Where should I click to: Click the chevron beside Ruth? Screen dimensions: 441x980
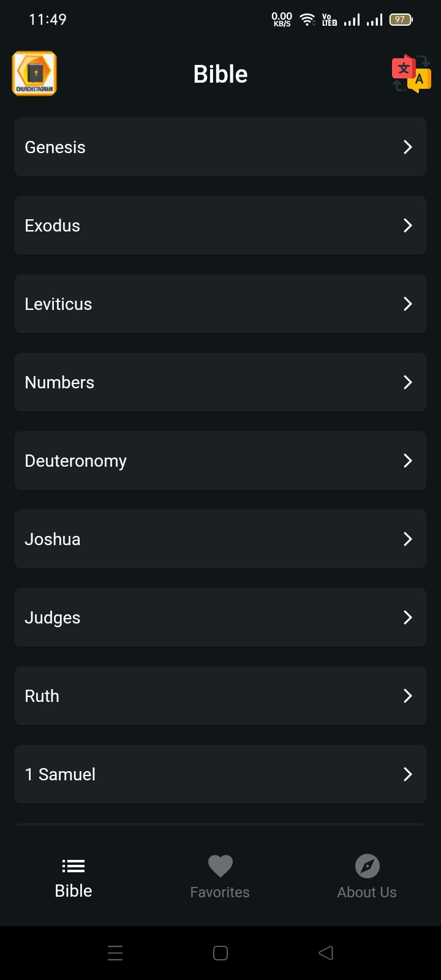[x=408, y=696]
